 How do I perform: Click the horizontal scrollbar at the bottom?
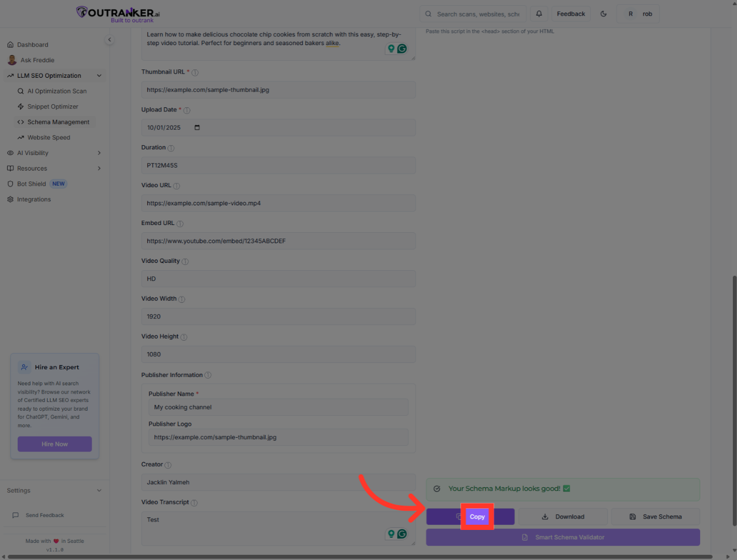[x=360, y=557]
